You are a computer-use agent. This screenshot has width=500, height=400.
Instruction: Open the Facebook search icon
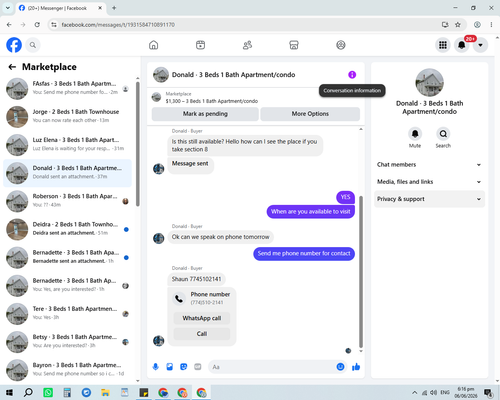click(x=33, y=45)
